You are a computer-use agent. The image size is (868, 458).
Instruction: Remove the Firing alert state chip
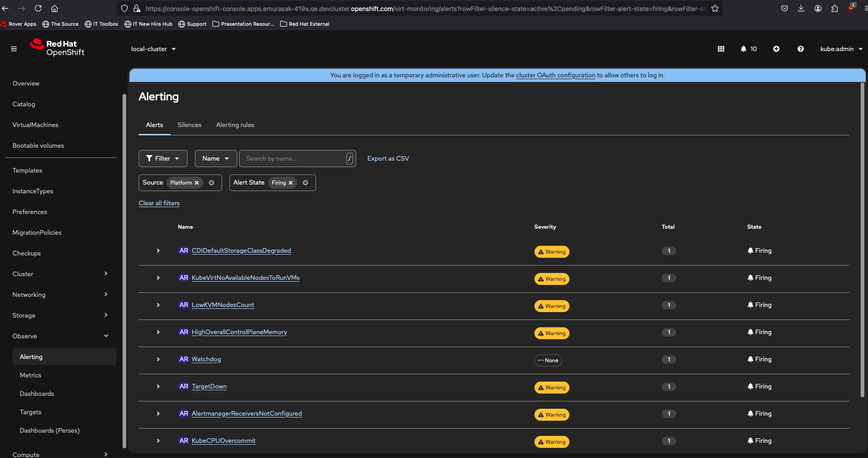[291, 183]
